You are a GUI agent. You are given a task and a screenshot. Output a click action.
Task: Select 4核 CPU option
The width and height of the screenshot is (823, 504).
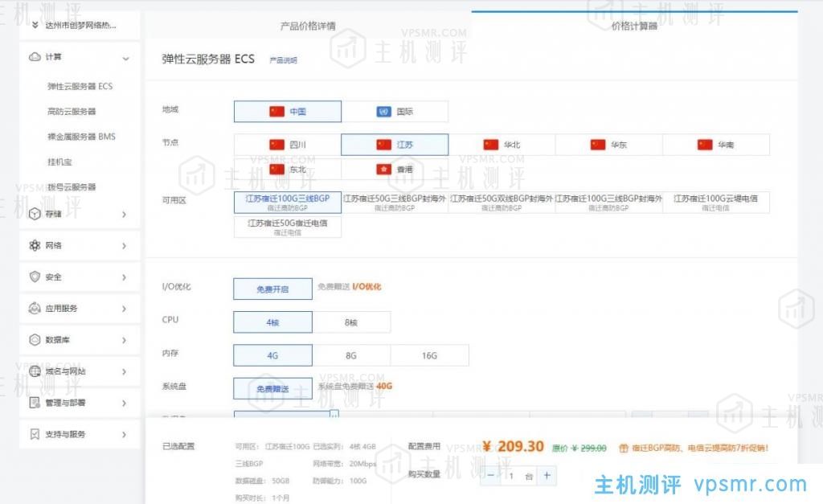[273, 322]
